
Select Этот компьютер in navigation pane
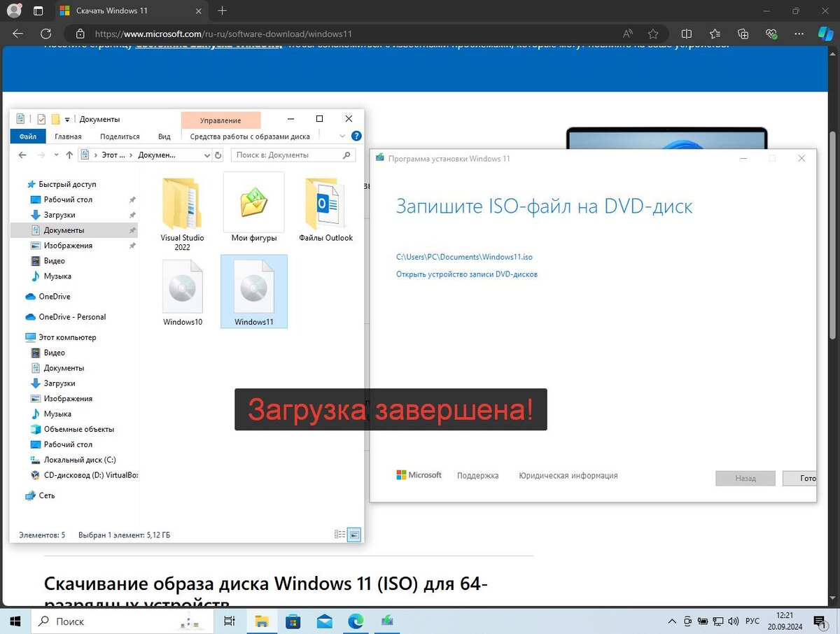(67, 337)
